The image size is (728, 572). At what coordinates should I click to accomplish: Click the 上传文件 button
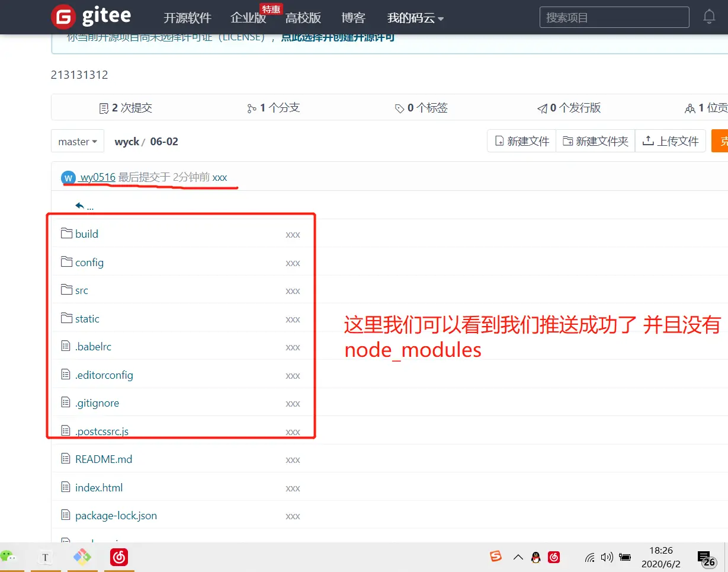point(671,141)
